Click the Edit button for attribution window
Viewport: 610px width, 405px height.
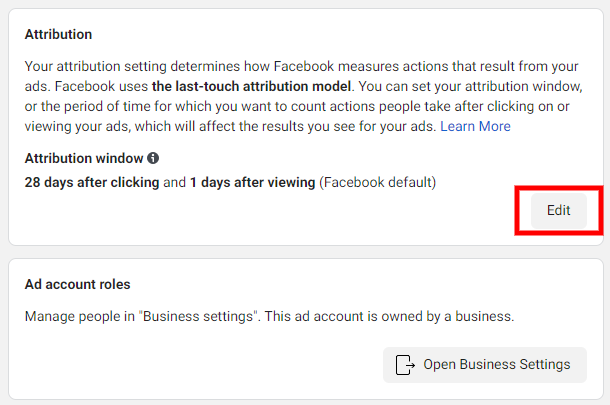(x=558, y=211)
